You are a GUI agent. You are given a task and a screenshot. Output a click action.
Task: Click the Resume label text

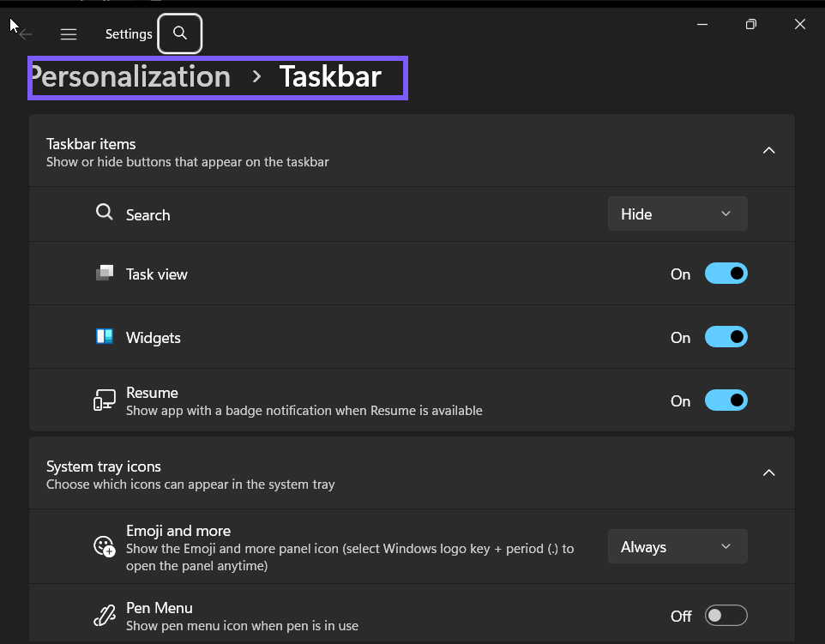pos(152,393)
